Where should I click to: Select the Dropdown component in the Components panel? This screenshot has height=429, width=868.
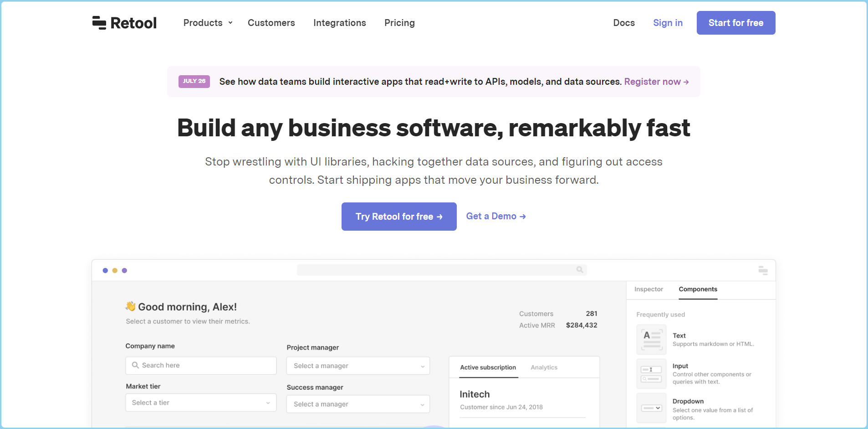pyautogui.click(x=652, y=408)
